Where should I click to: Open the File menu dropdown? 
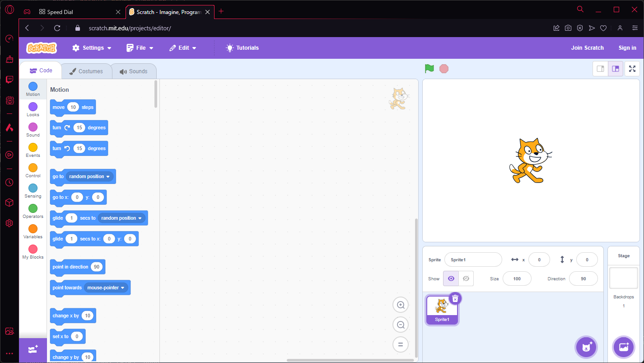(140, 47)
